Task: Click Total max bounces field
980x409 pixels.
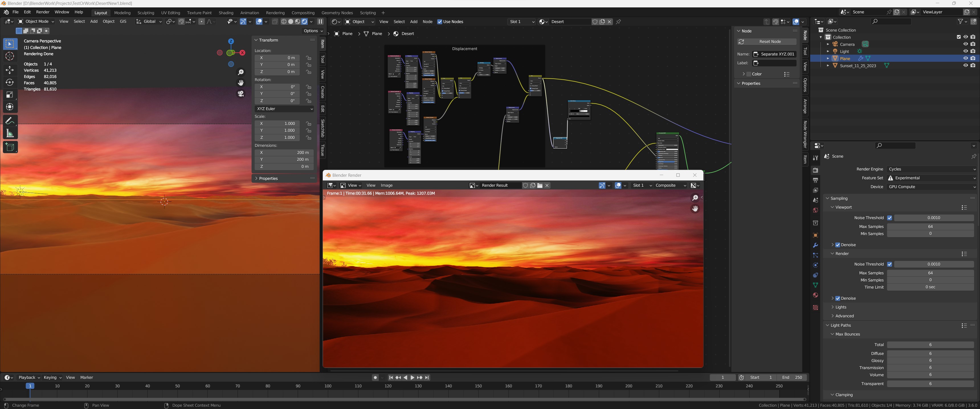Action: [x=930, y=345]
